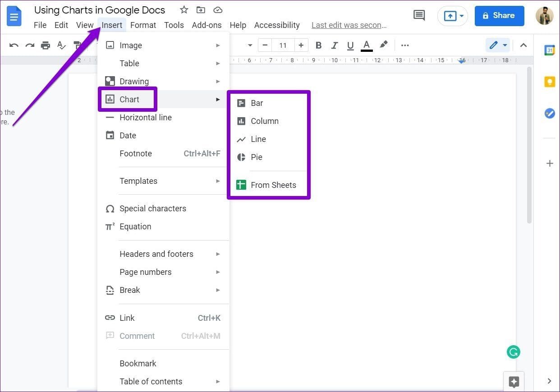Viewport: 560px width, 392px height.
Task: Expand Table of contents submenu
Action: tap(163, 381)
